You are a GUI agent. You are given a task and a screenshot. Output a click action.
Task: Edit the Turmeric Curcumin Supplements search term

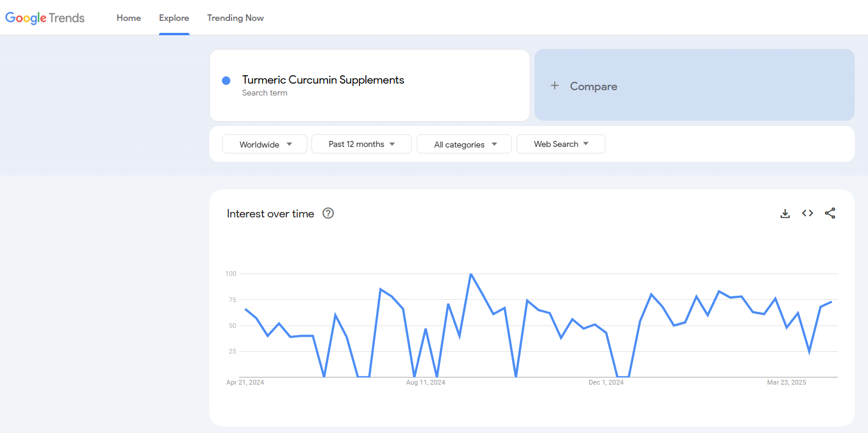pyautogui.click(x=323, y=80)
